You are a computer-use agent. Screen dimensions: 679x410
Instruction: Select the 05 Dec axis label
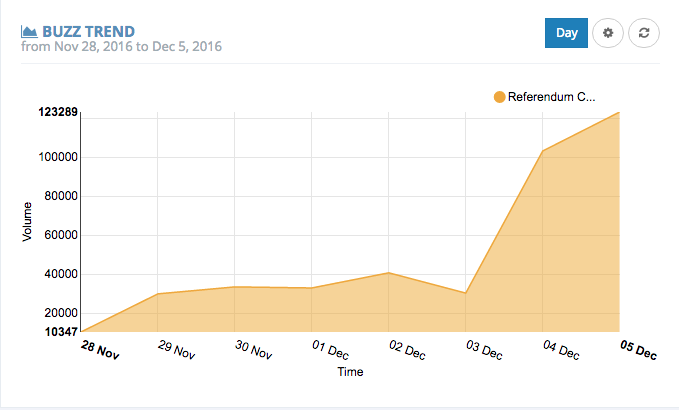pyautogui.click(x=639, y=350)
